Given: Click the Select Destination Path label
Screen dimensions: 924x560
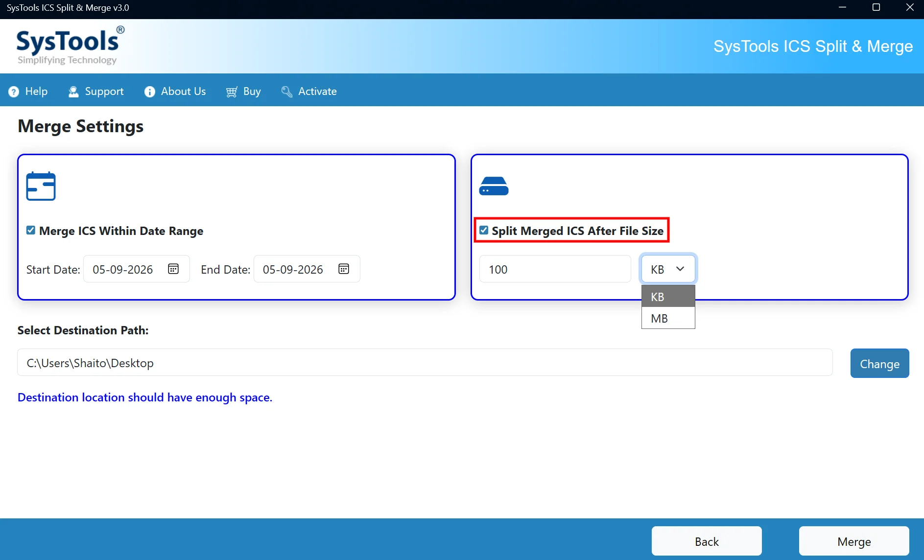Looking at the screenshot, I should tap(83, 330).
